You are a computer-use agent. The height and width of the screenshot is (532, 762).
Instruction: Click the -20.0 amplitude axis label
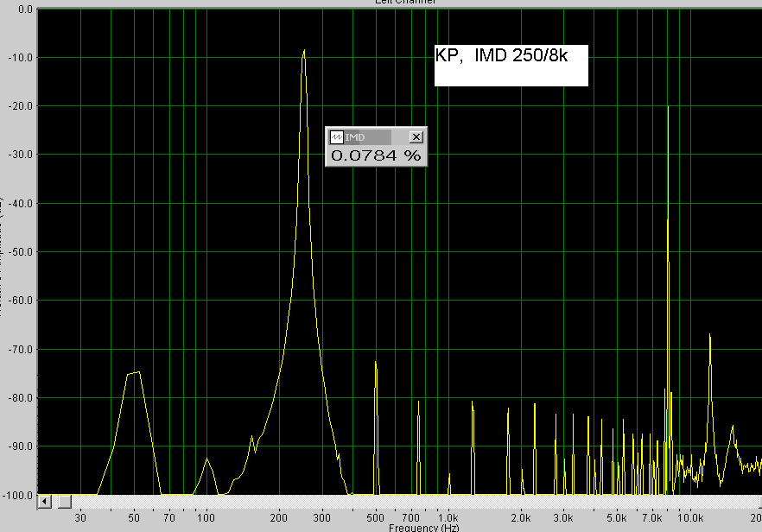(21, 106)
